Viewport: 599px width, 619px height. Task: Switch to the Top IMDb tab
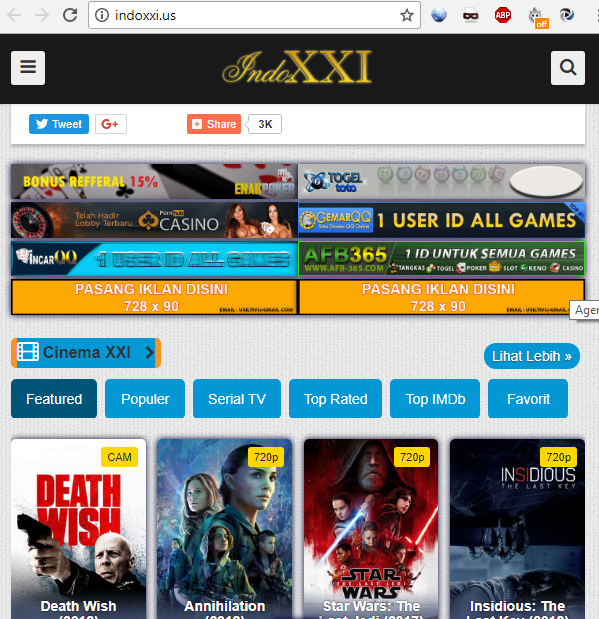435,399
